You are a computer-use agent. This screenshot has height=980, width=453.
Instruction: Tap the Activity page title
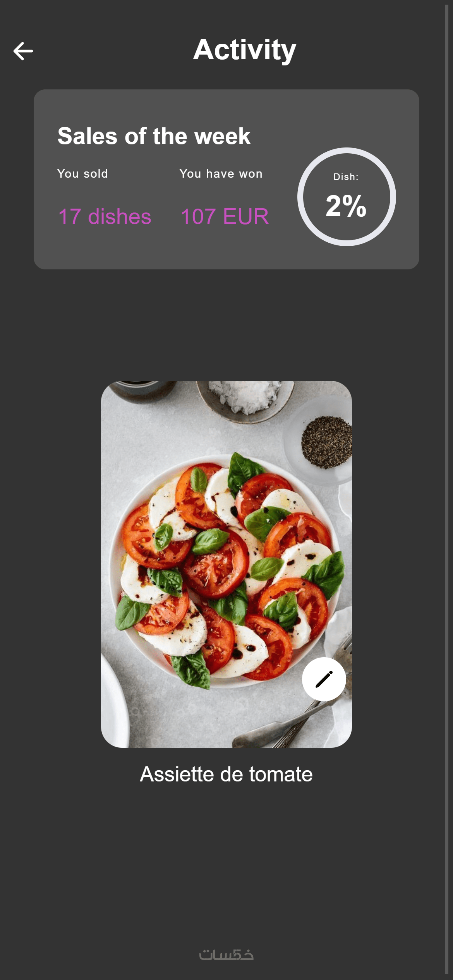[245, 50]
